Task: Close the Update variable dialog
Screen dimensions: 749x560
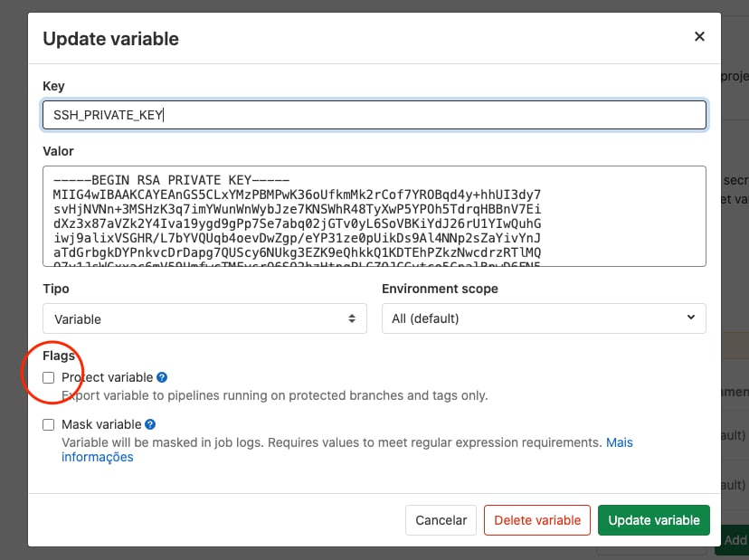Action: click(x=699, y=36)
